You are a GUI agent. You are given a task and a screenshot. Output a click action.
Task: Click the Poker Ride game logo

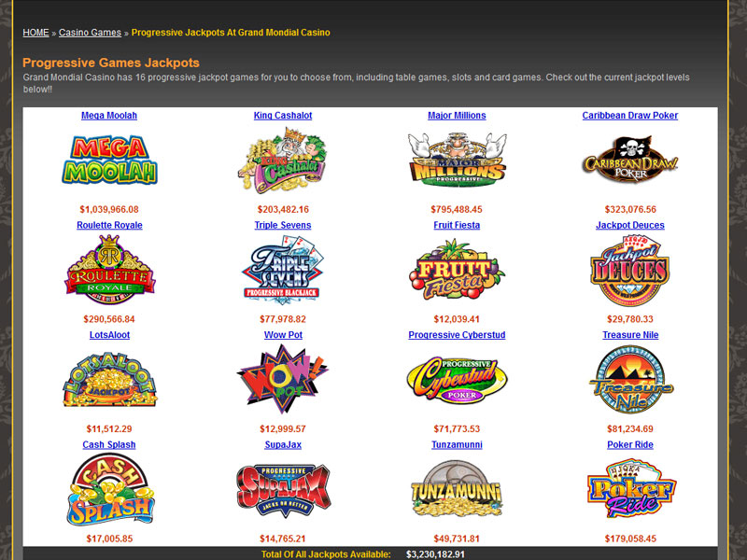click(630, 489)
